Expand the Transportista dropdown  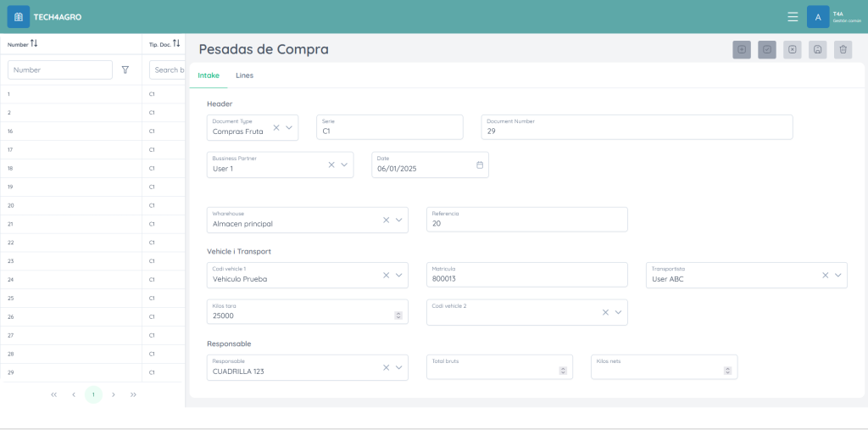click(838, 275)
